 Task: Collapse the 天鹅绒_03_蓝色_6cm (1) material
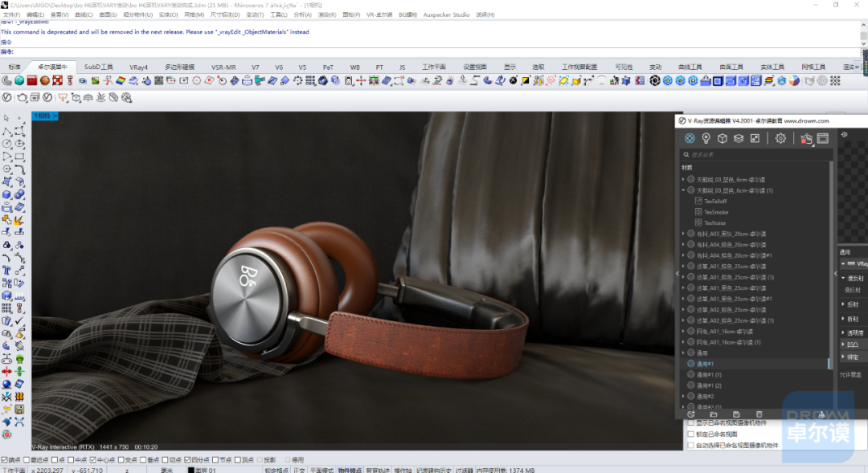coord(683,190)
